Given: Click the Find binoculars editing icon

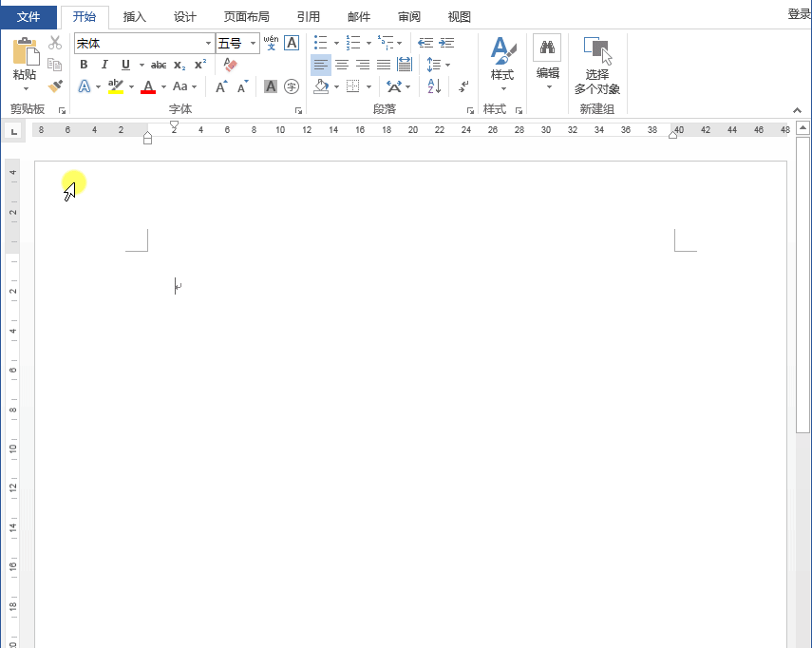Looking at the screenshot, I should point(547,48).
